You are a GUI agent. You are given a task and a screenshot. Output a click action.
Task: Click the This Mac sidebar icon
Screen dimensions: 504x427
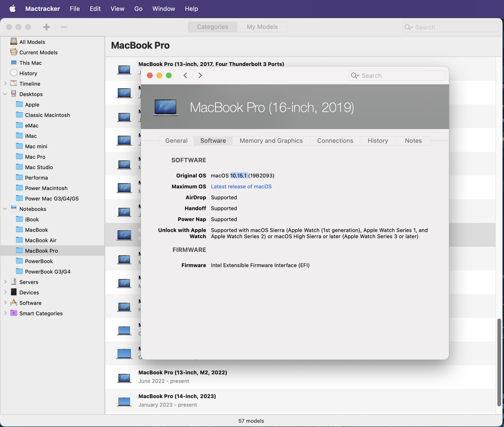click(x=14, y=63)
